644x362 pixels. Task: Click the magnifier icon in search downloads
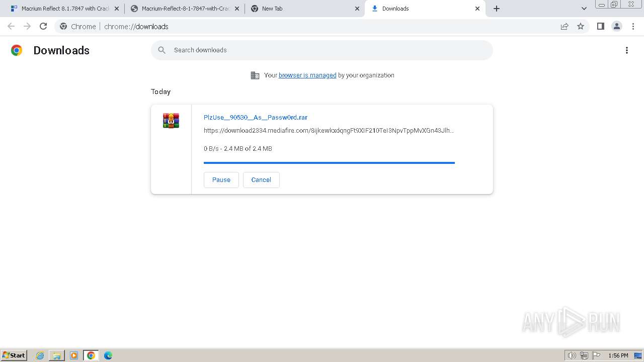click(x=162, y=50)
